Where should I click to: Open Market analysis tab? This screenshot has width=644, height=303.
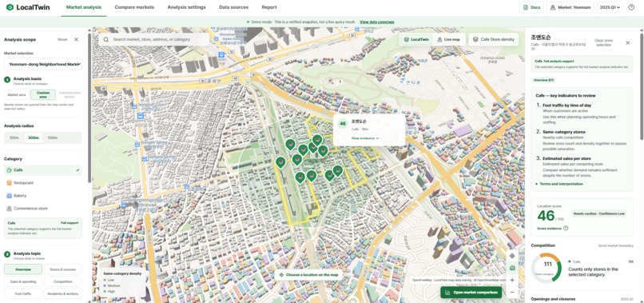click(x=84, y=7)
